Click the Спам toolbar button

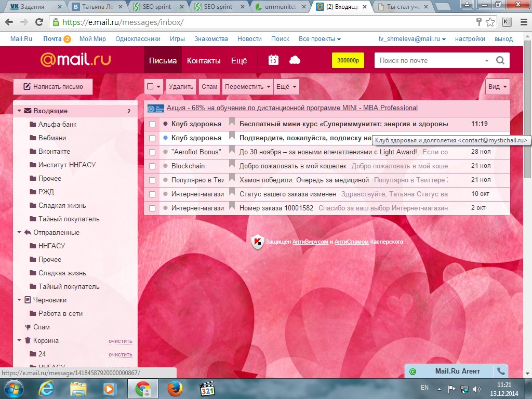pyautogui.click(x=209, y=87)
